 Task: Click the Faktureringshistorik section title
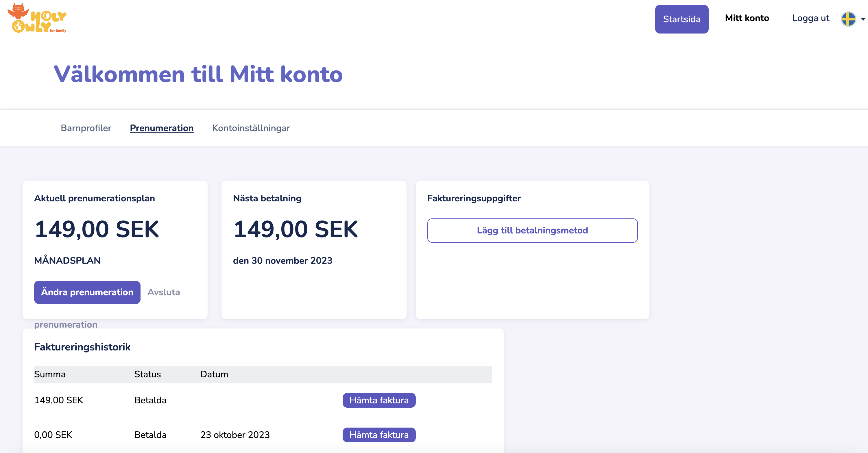[82, 347]
